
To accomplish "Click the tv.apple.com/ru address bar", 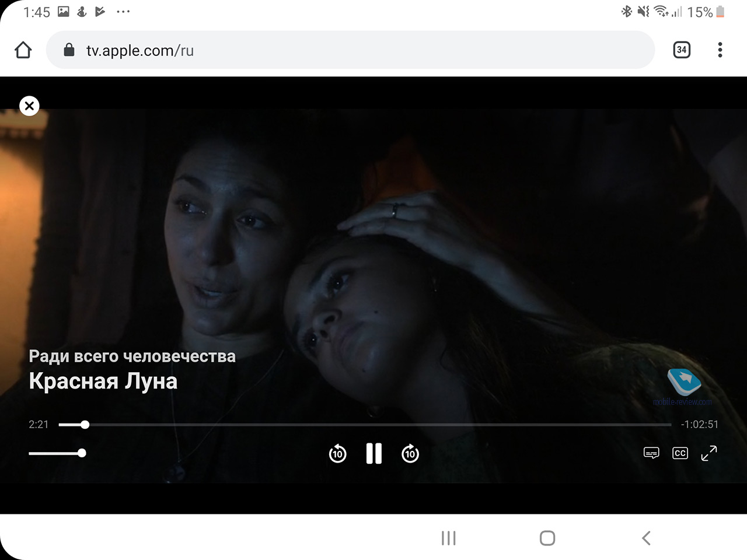I will pos(350,50).
